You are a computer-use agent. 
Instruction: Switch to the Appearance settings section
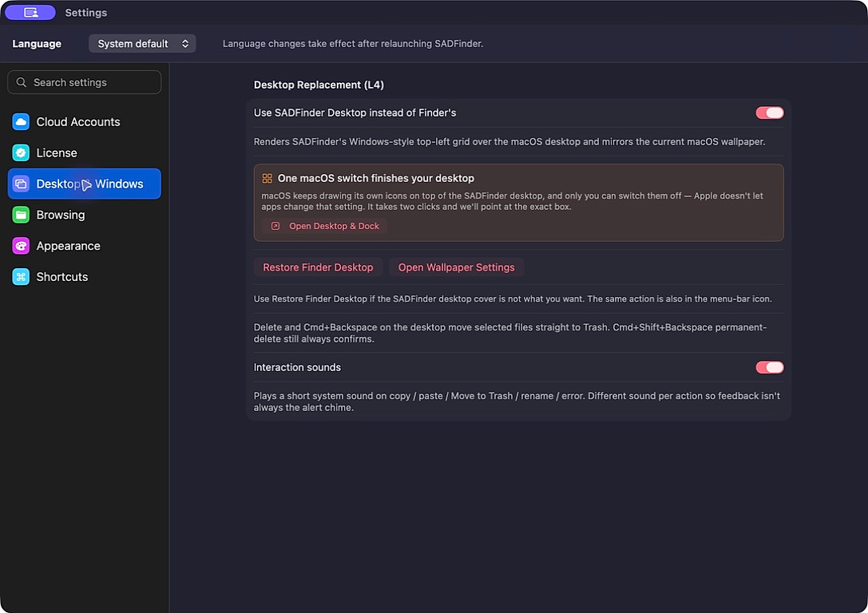pyautogui.click(x=84, y=246)
